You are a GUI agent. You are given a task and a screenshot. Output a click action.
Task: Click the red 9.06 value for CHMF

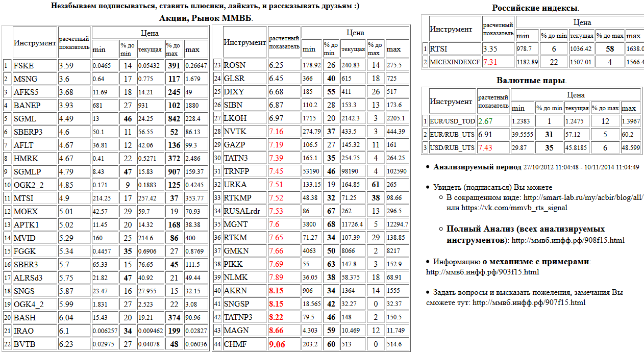point(278,344)
